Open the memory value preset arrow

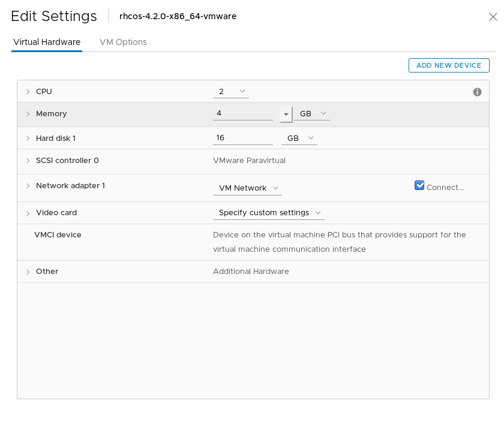[286, 114]
